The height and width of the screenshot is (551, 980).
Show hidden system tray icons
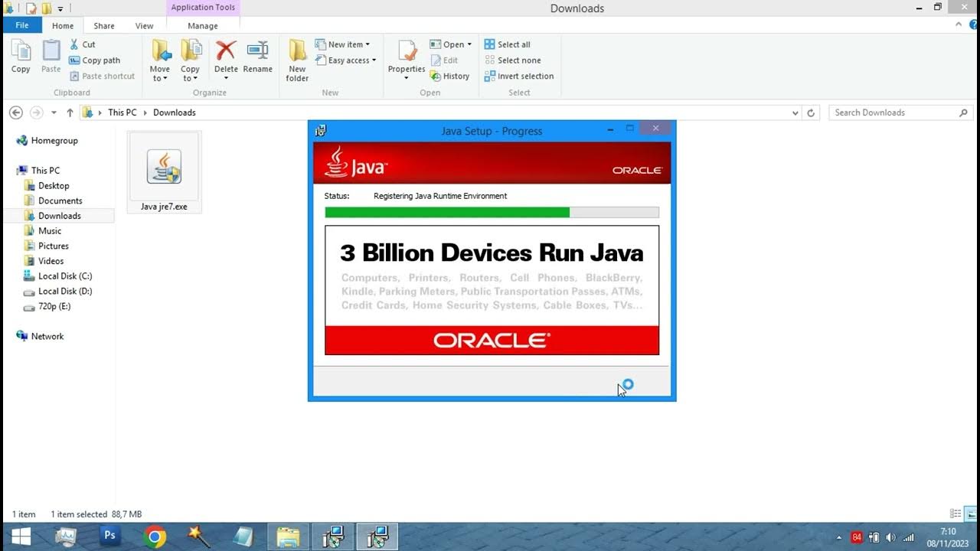click(839, 538)
